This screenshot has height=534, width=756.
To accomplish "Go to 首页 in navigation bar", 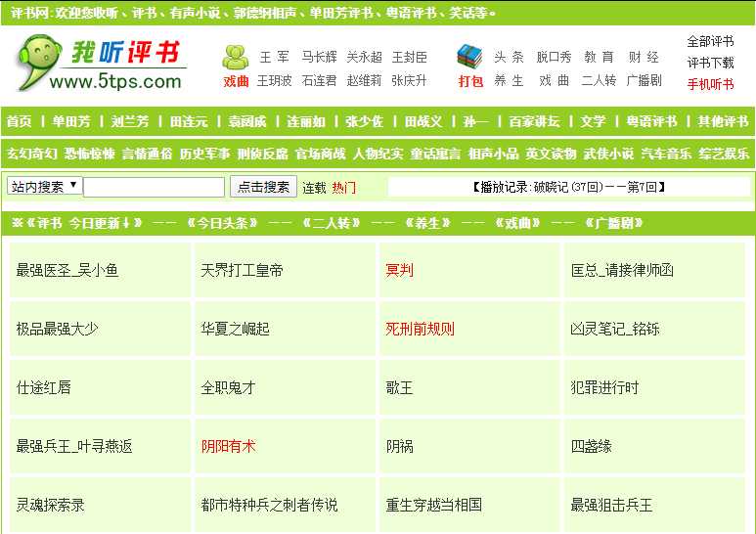I will (x=20, y=121).
